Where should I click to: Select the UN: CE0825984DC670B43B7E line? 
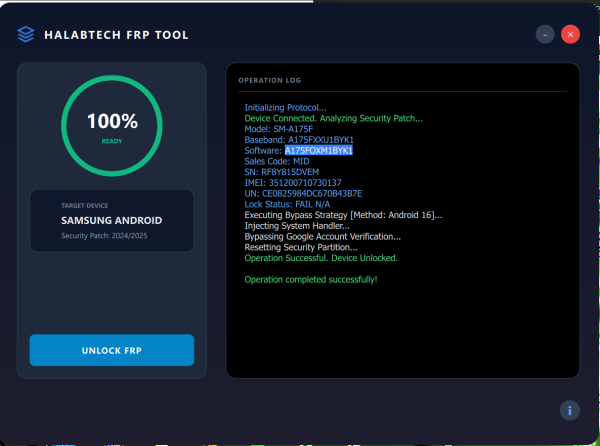pyautogui.click(x=303, y=193)
